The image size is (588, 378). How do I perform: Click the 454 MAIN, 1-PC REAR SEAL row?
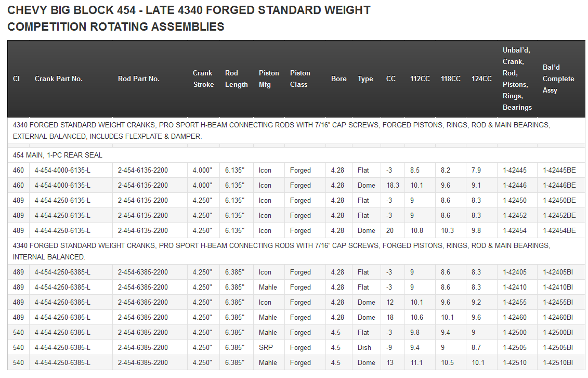click(x=58, y=155)
